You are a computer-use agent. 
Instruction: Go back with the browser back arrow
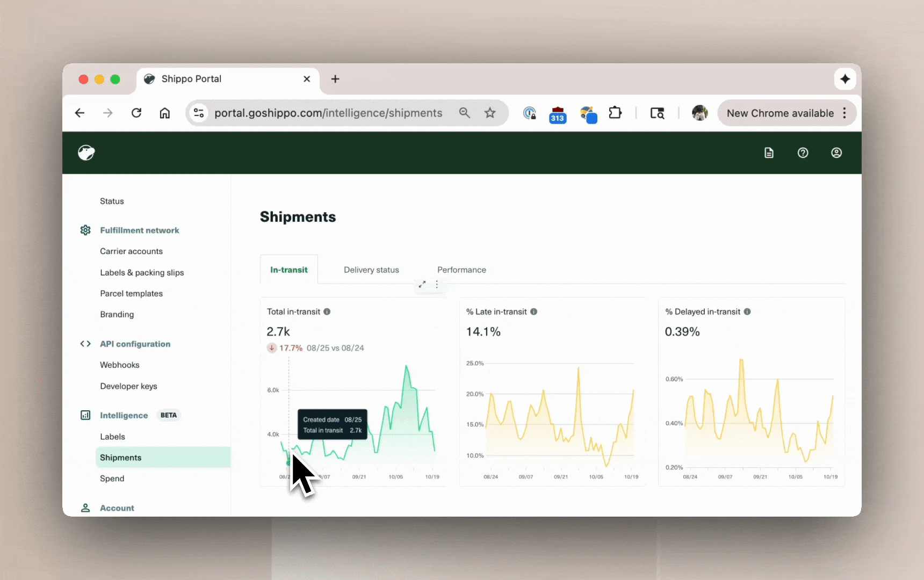coord(80,113)
